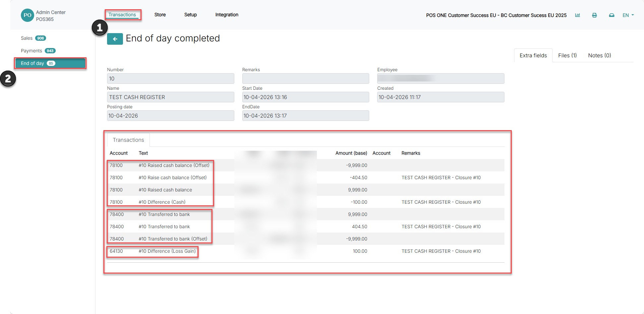Select the Difference (Loss Gain) row
The height and width of the screenshot is (314, 644).
click(306, 251)
